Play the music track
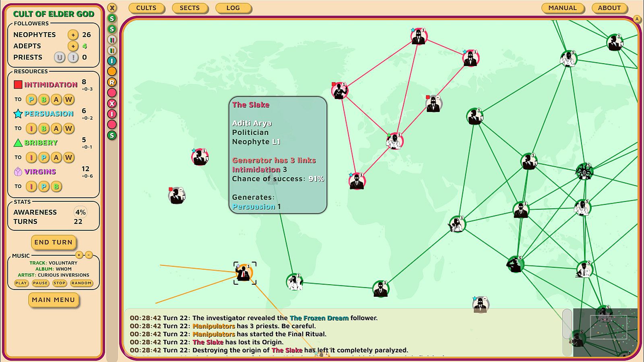The image size is (644, 362). [21, 283]
